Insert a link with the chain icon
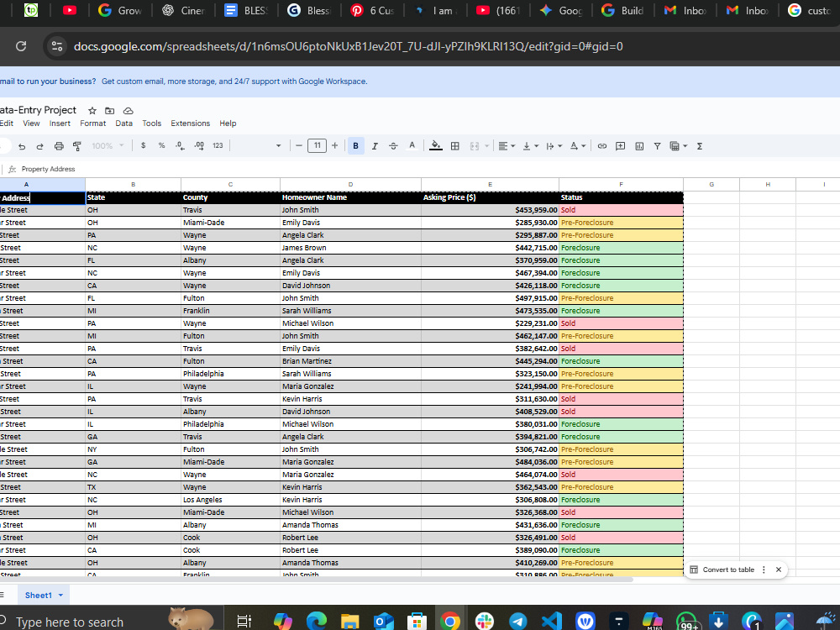The image size is (840, 630). point(602,145)
